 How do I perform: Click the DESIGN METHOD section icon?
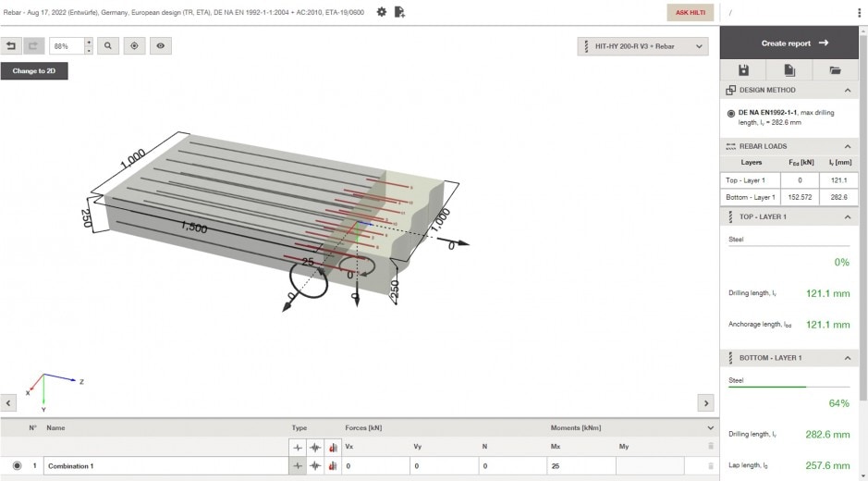tap(730, 91)
